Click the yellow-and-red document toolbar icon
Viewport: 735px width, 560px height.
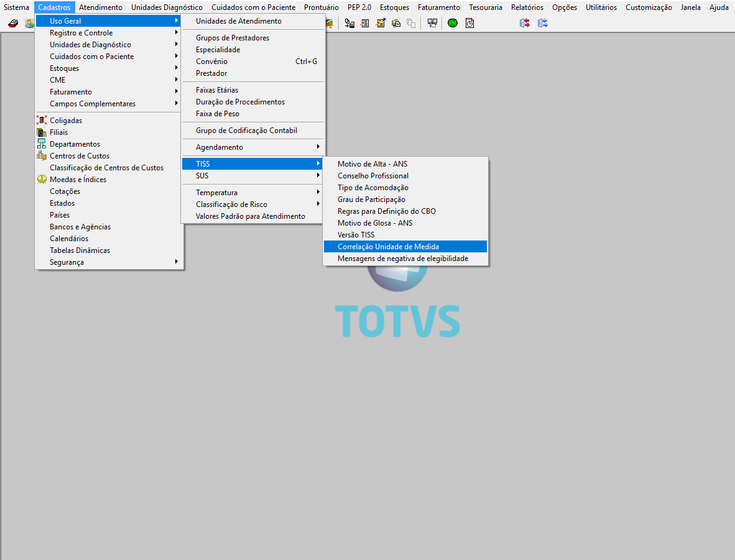(380, 23)
